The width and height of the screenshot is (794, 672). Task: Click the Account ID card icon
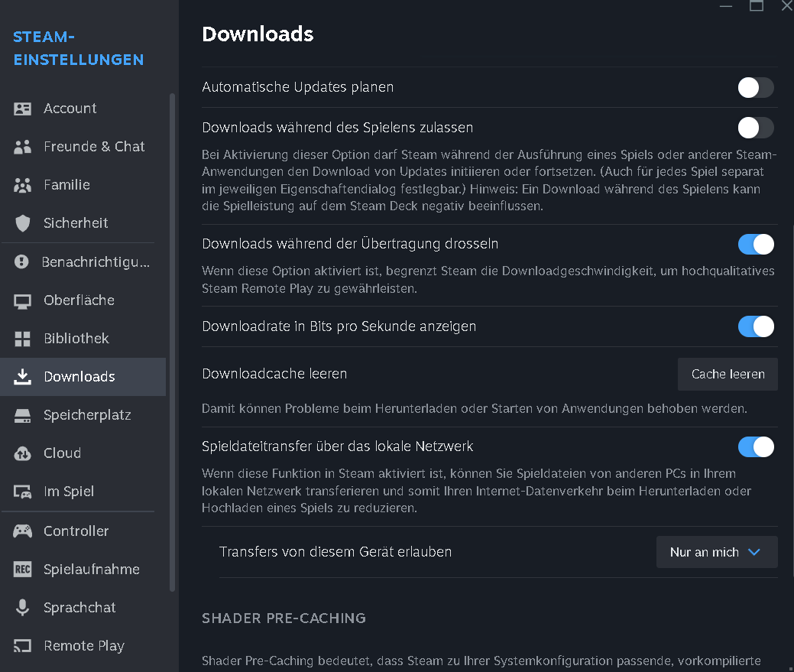(x=22, y=109)
